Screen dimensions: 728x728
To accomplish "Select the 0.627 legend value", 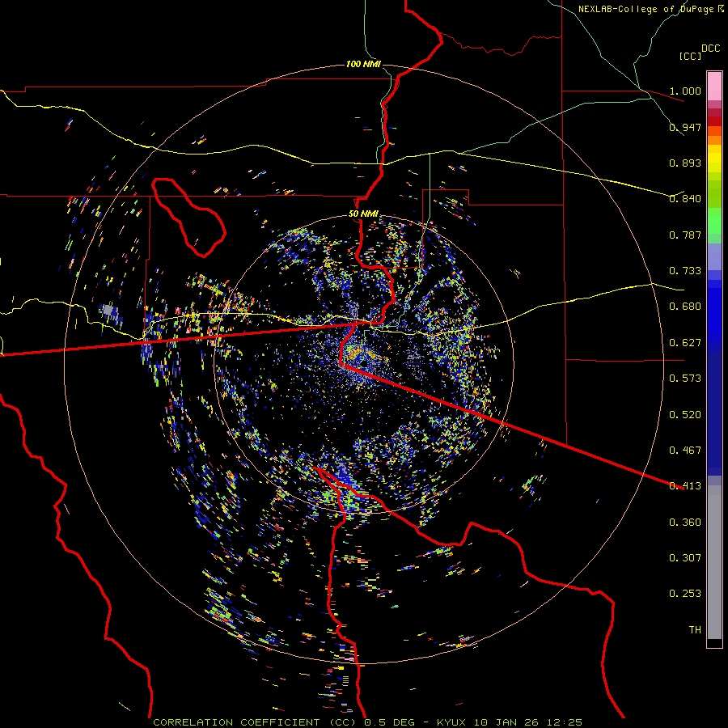I will [x=685, y=343].
